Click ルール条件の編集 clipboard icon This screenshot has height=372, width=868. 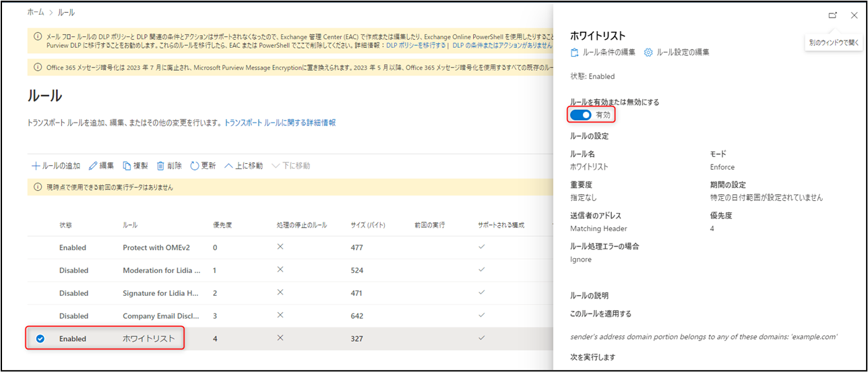(574, 52)
